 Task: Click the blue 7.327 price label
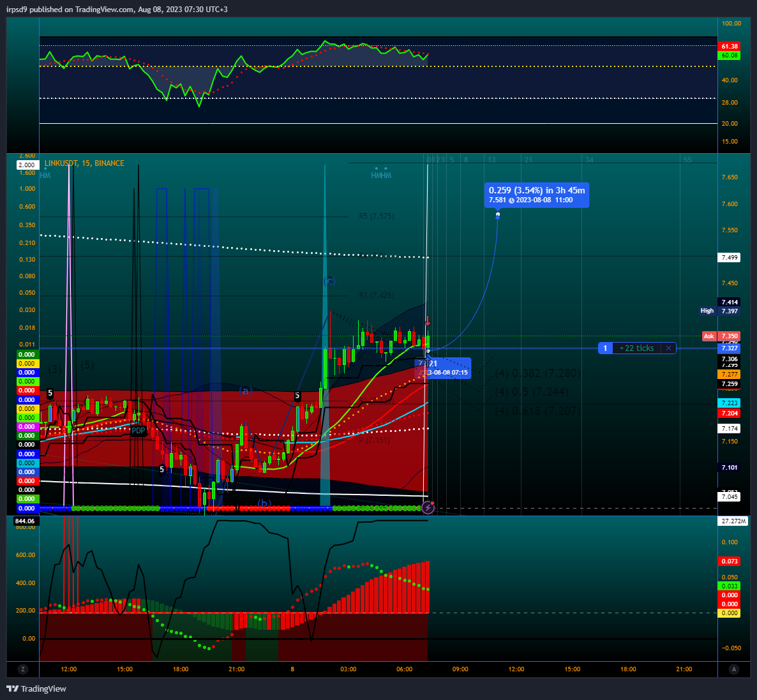729,348
